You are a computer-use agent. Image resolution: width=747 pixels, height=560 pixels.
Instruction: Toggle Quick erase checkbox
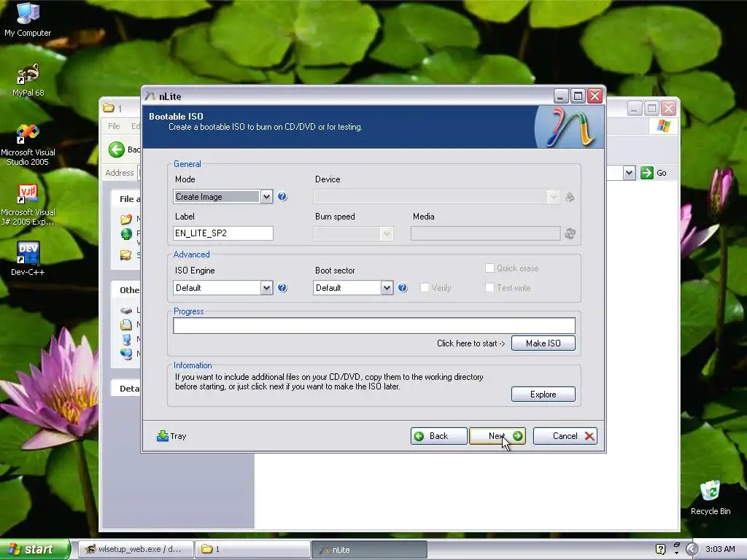[489, 268]
